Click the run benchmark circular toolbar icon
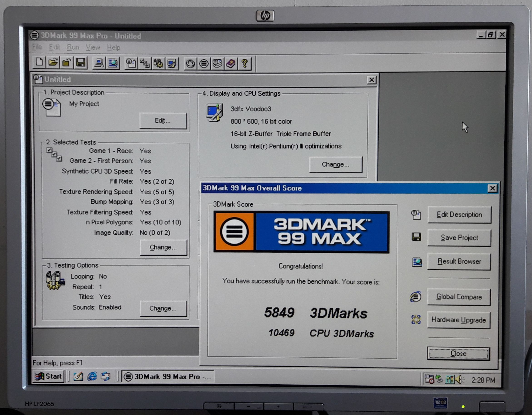Screen dimensions: 532x415 tap(190, 64)
